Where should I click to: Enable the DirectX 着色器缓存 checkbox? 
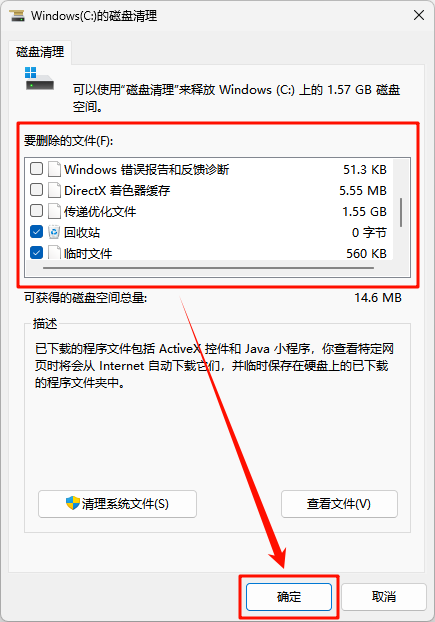click(36, 190)
